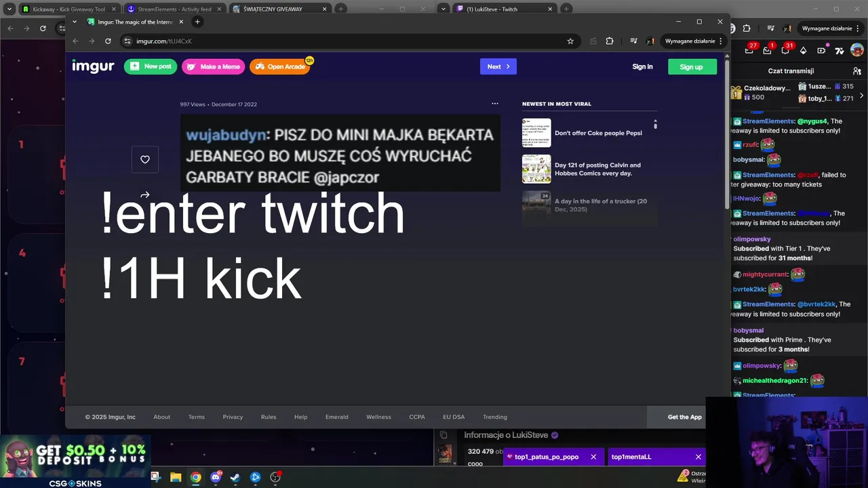The height and width of the screenshot is (488, 868).
Task: Open Twitch user avatar menu
Action: click(x=857, y=50)
